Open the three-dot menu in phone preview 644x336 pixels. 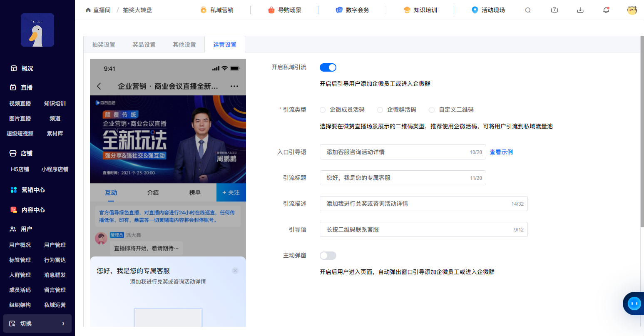click(234, 86)
